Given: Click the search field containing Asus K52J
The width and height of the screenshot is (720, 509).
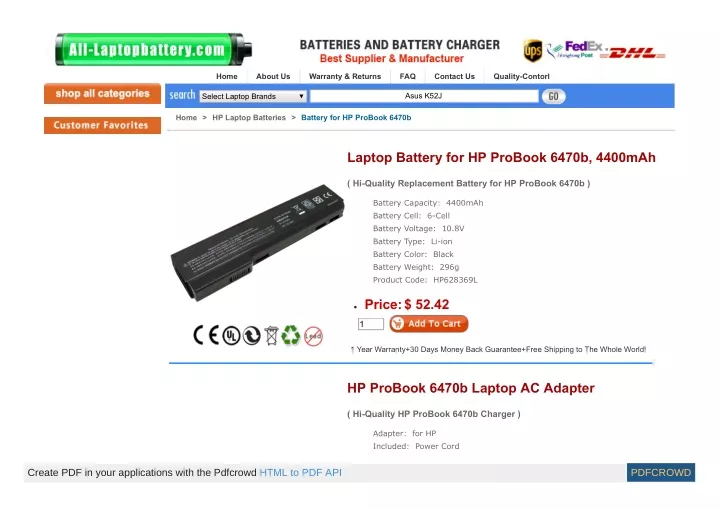Looking at the screenshot, I should pos(424,96).
